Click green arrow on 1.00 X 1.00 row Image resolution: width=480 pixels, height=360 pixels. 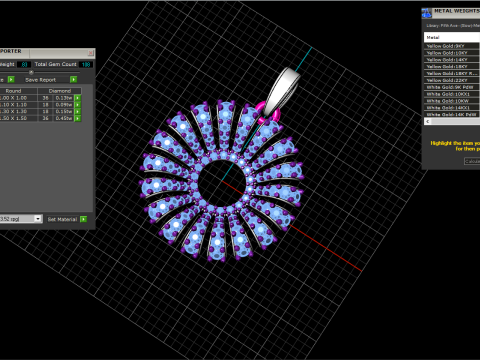click(78, 98)
